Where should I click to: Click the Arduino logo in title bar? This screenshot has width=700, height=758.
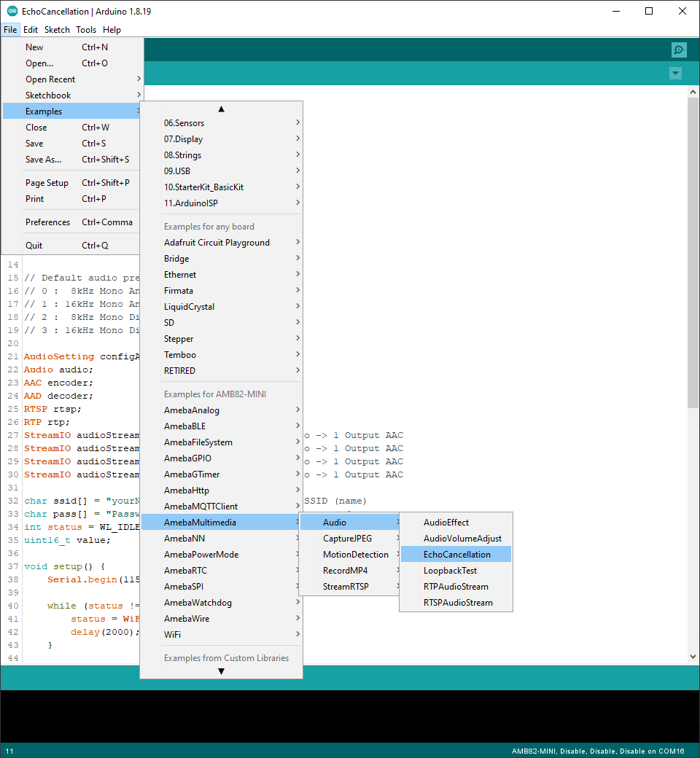[x=12, y=11]
